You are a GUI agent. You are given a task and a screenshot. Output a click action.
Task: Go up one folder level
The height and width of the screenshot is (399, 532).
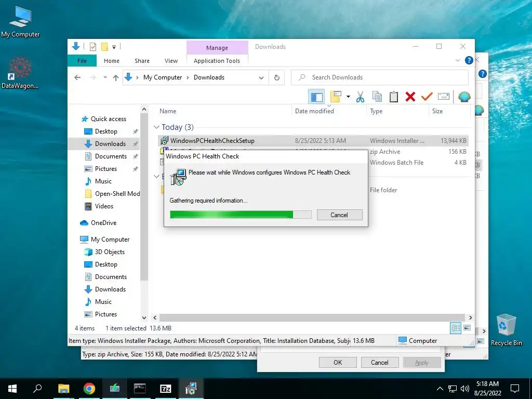coord(116,78)
